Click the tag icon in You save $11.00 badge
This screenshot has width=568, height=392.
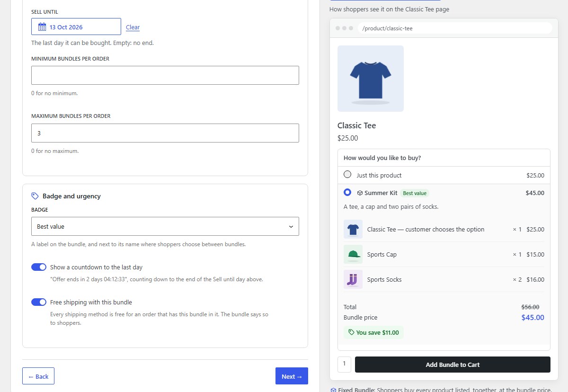(x=351, y=332)
